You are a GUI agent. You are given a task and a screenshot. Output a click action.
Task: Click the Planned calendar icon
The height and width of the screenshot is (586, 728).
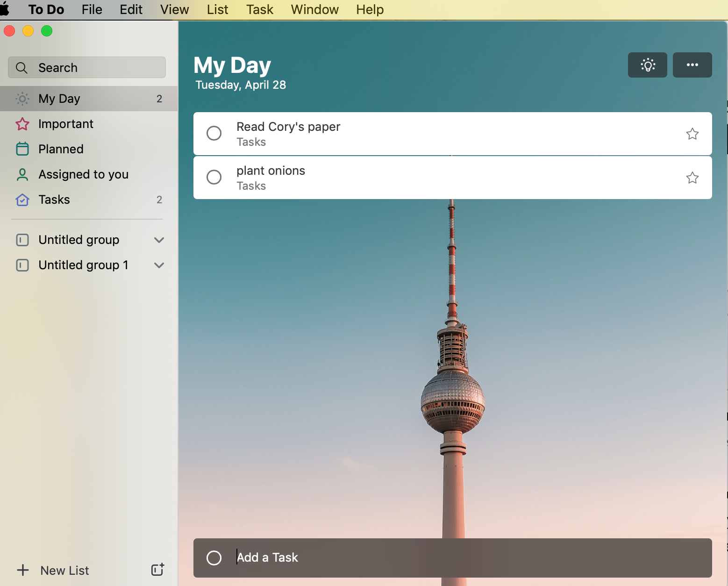[22, 149]
